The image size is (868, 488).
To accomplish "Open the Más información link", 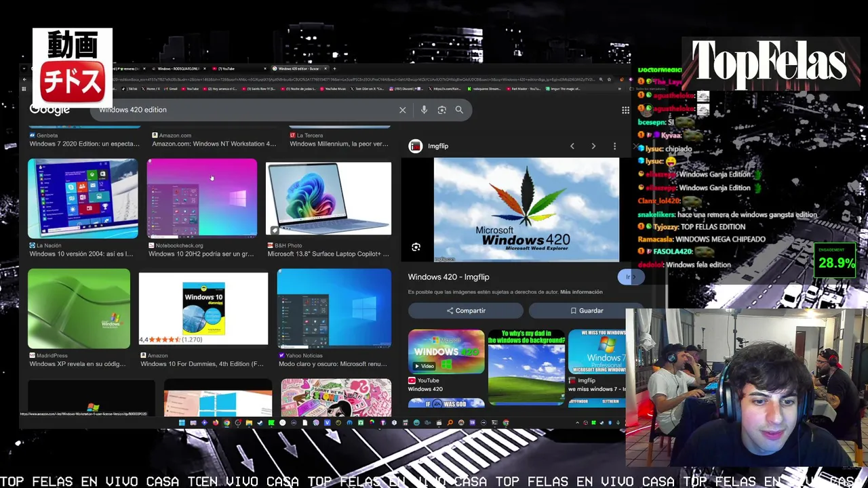I will pyautogui.click(x=581, y=292).
